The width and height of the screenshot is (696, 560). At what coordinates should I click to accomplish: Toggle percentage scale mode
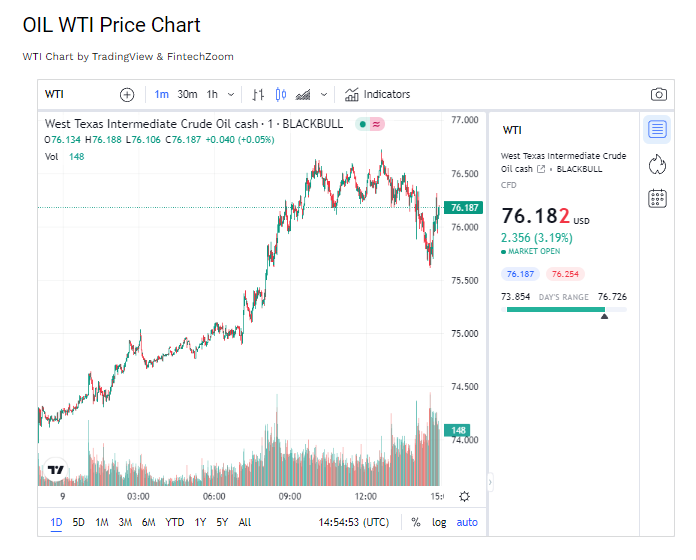click(415, 522)
